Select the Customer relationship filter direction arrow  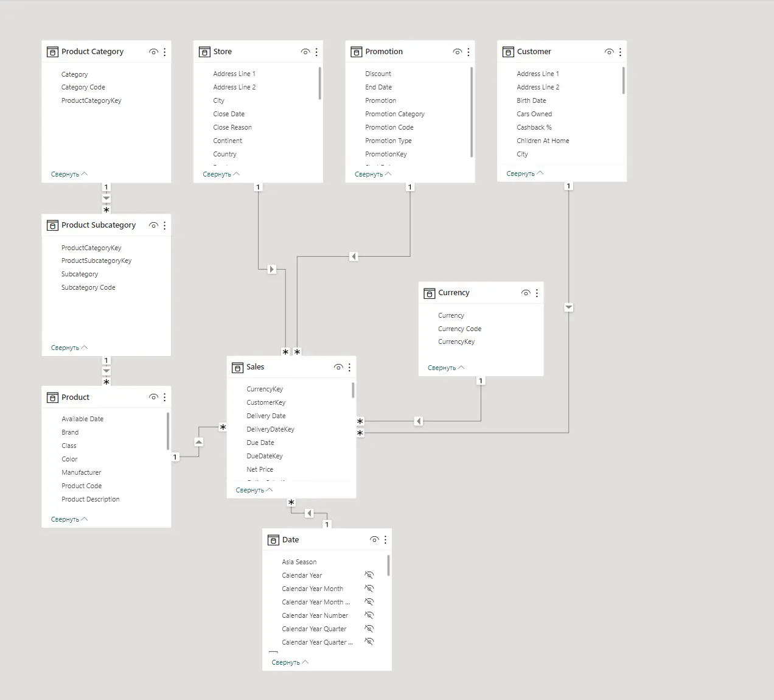(568, 307)
